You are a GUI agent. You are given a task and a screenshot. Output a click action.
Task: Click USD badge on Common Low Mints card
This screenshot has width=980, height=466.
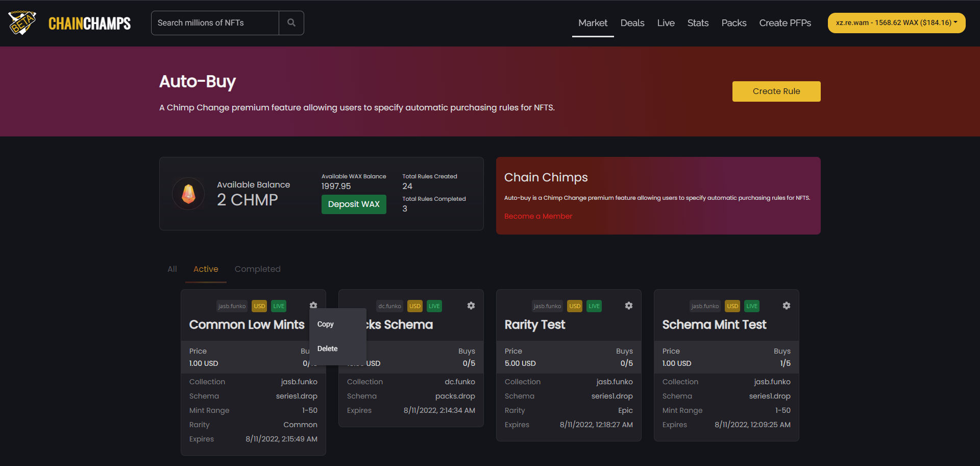click(x=259, y=306)
